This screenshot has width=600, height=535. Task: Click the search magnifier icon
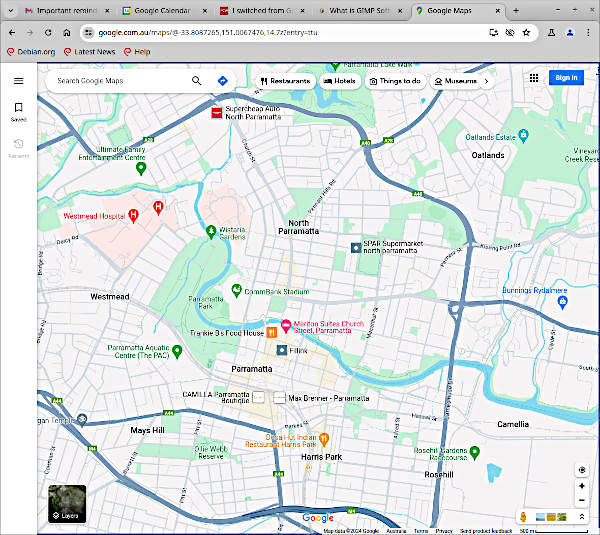point(197,80)
